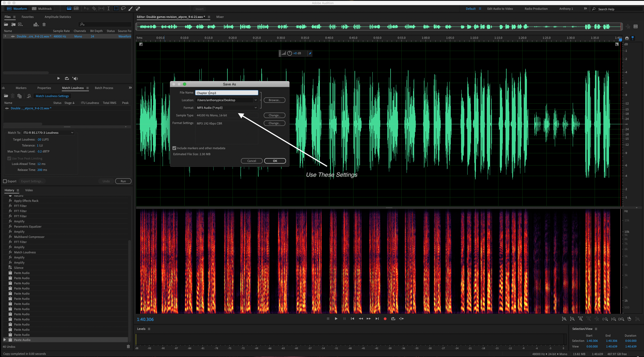
Task: Click the File Name input field
Action: tap(227, 93)
